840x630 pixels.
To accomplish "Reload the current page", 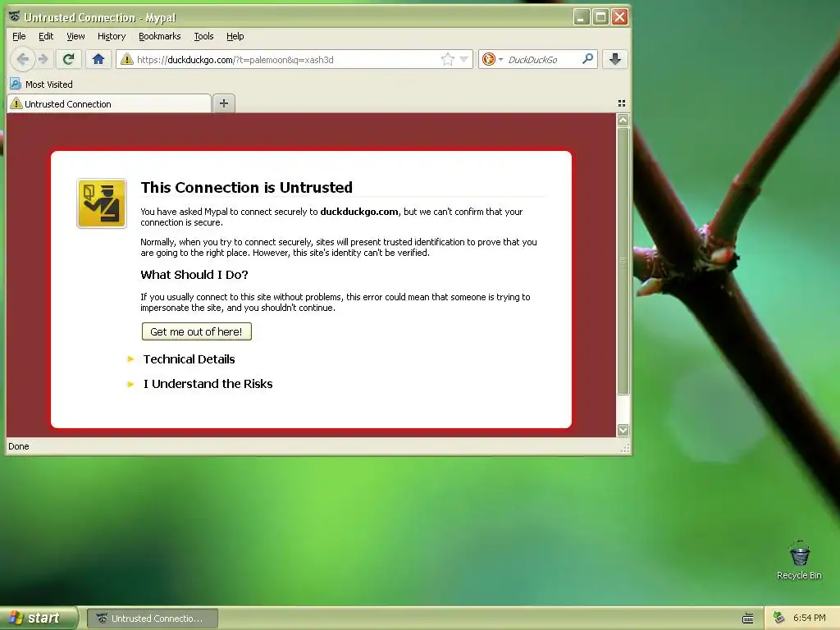I will pos(68,59).
